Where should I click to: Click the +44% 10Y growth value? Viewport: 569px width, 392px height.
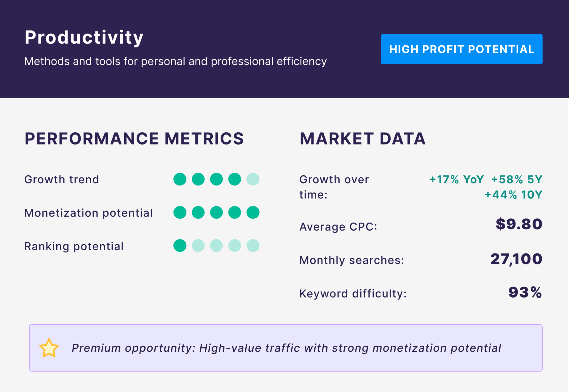tap(513, 195)
